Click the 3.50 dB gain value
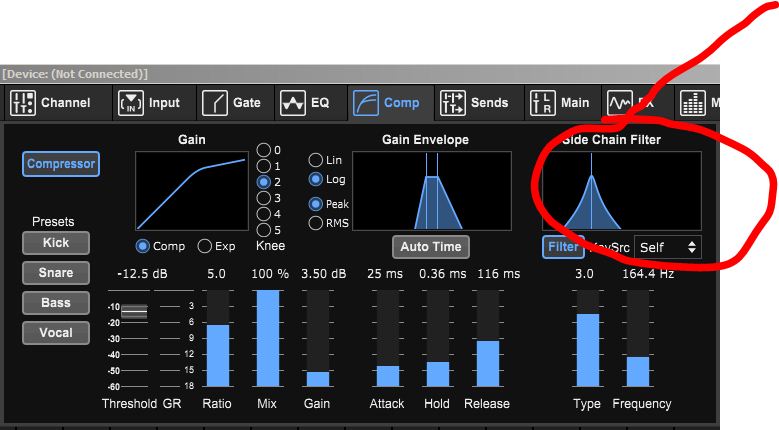Screen dimensions: 779x430 (323, 274)
